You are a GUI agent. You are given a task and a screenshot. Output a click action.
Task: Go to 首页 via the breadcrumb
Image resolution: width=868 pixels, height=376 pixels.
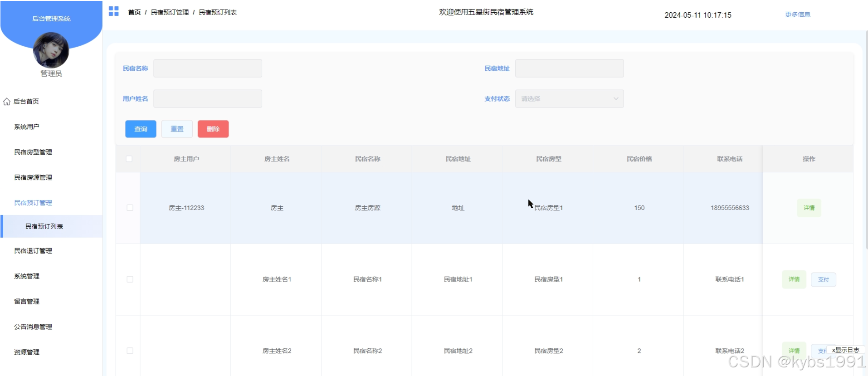134,12
